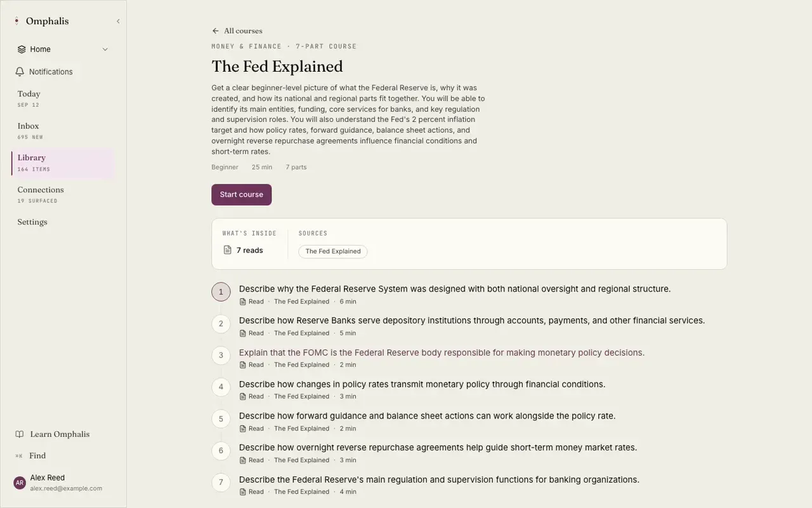Image resolution: width=812 pixels, height=508 pixels.
Task: Open the overnight reverse repurchase agreements lesson
Action: pos(438,448)
